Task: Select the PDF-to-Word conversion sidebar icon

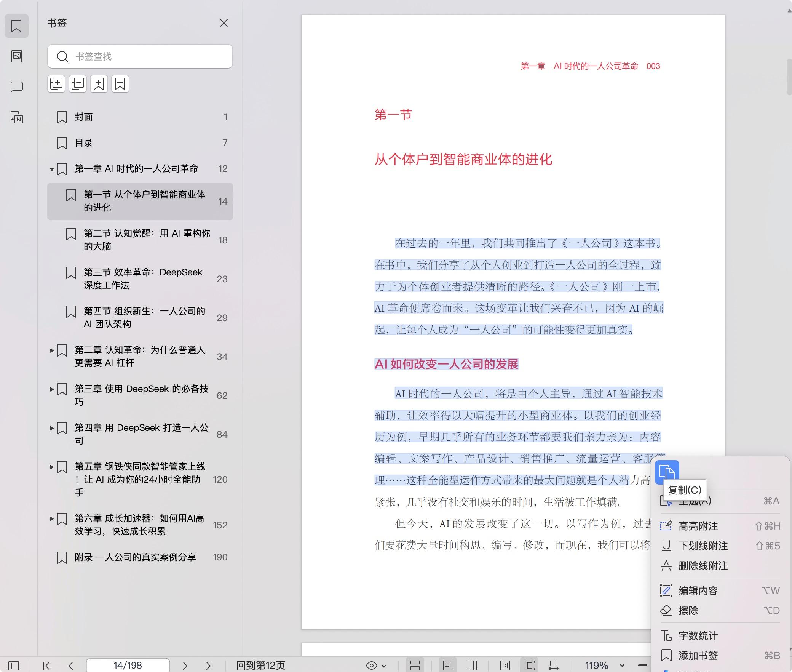Action: pos(17,118)
